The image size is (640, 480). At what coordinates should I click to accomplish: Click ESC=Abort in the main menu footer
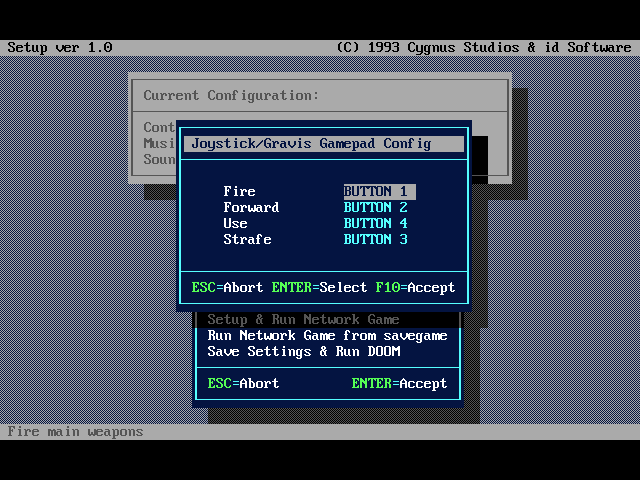coord(243,383)
